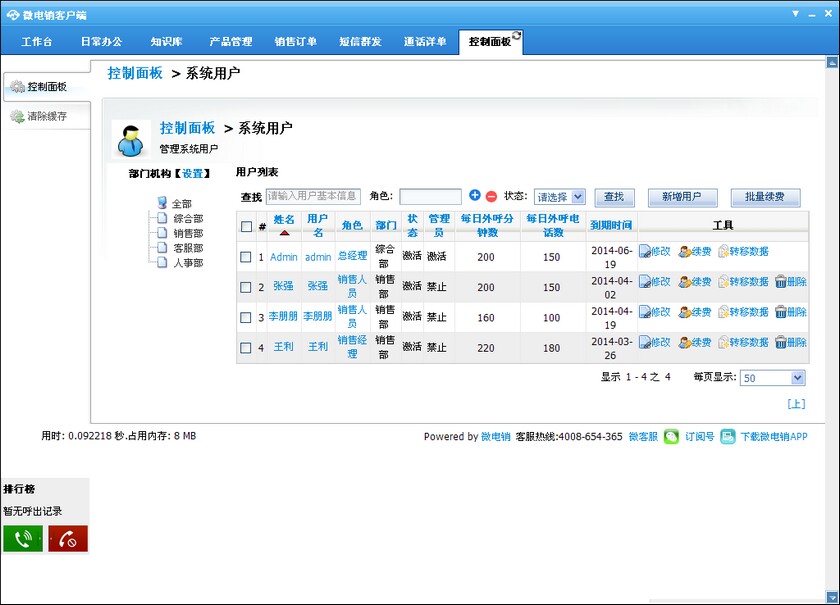Edit user 王利 via 修改 icon
This screenshot has height=605, width=840.
(x=645, y=342)
